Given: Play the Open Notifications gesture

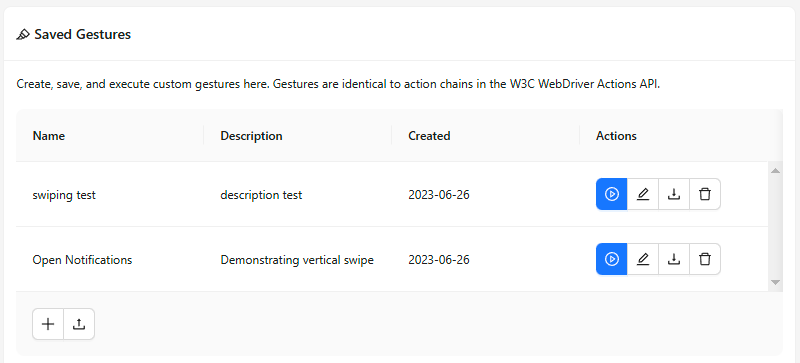Looking at the screenshot, I should [611, 259].
